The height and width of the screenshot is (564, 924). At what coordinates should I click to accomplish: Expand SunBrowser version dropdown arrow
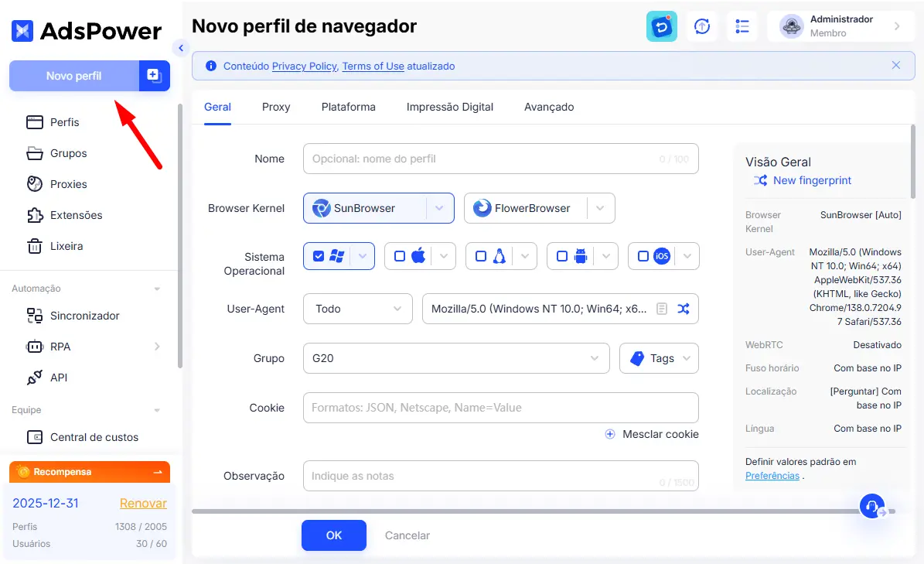click(440, 208)
